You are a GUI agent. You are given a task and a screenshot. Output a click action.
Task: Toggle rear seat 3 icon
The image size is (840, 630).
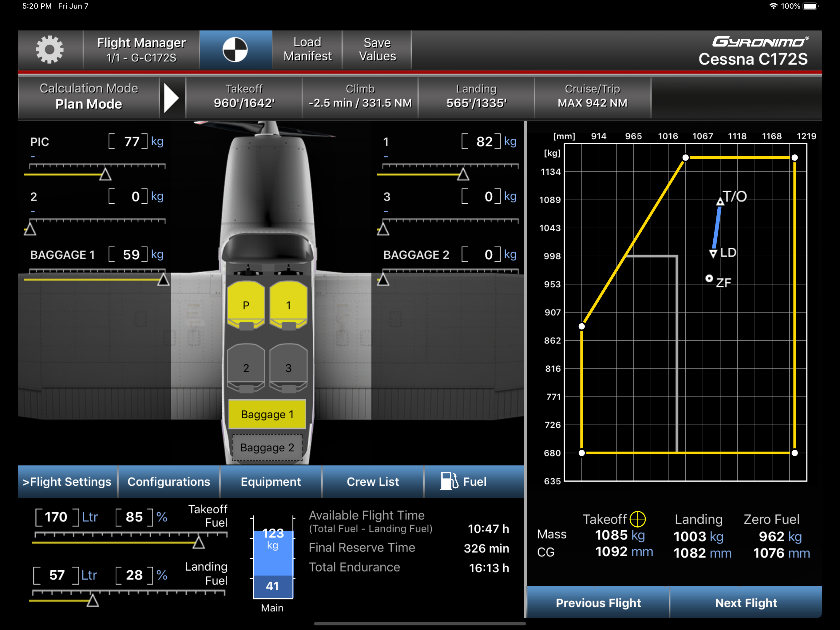(x=288, y=368)
